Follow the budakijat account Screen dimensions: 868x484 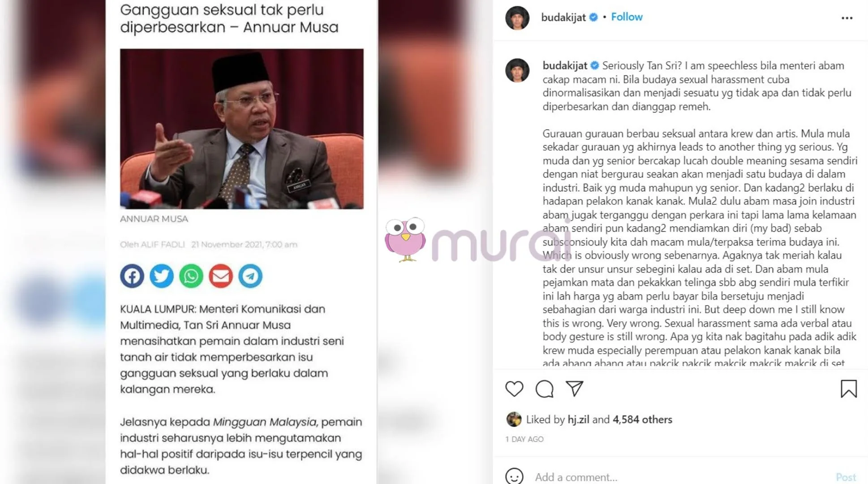pos(627,17)
